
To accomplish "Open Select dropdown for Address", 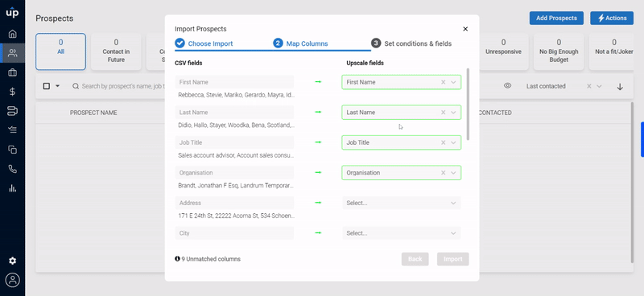I will (x=401, y=203).
